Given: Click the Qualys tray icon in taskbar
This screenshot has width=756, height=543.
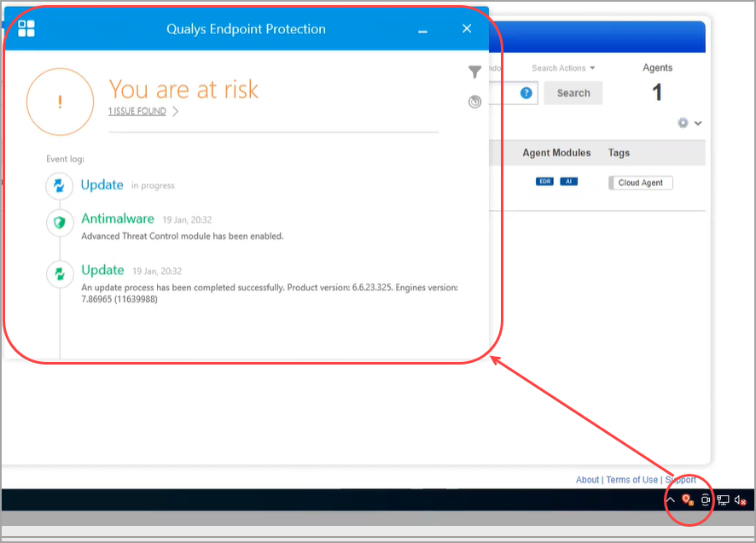Looking at the screenshot, I should tap(688, 500).
